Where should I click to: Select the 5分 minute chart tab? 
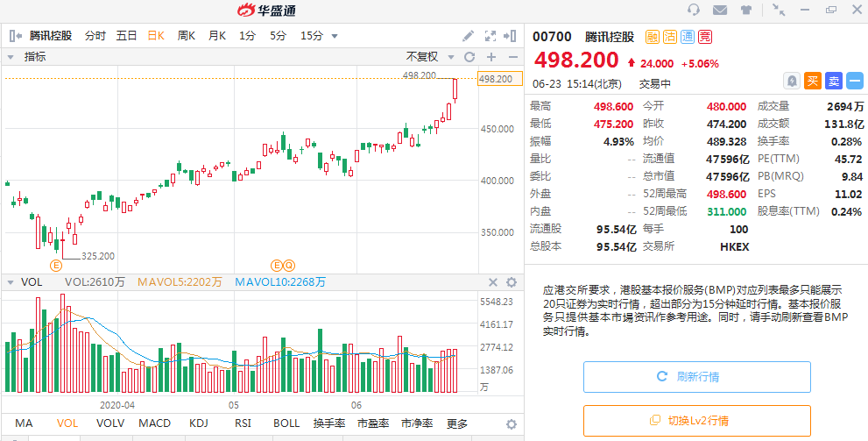tap(278, 36)
